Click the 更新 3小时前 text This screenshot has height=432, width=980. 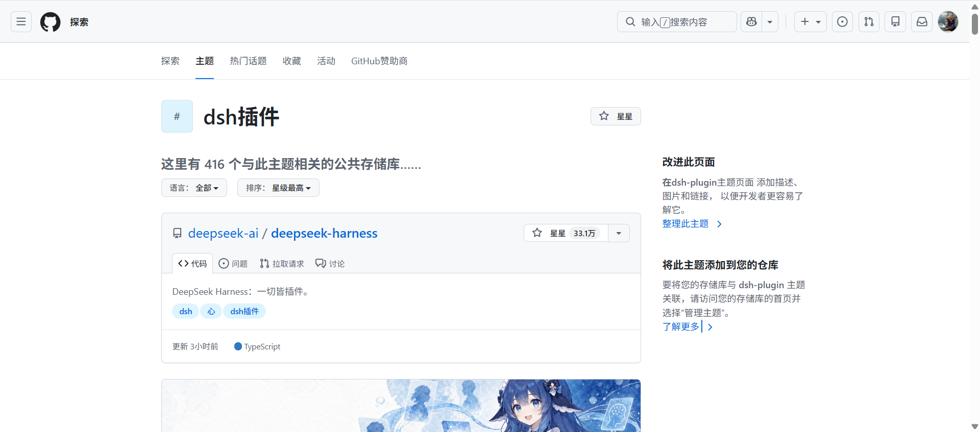(x=195, y=347)
